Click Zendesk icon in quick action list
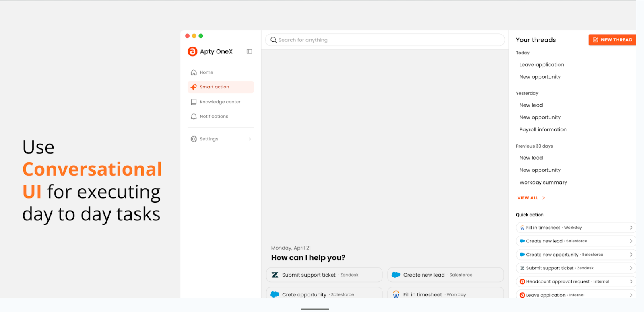 coord(522,268)
